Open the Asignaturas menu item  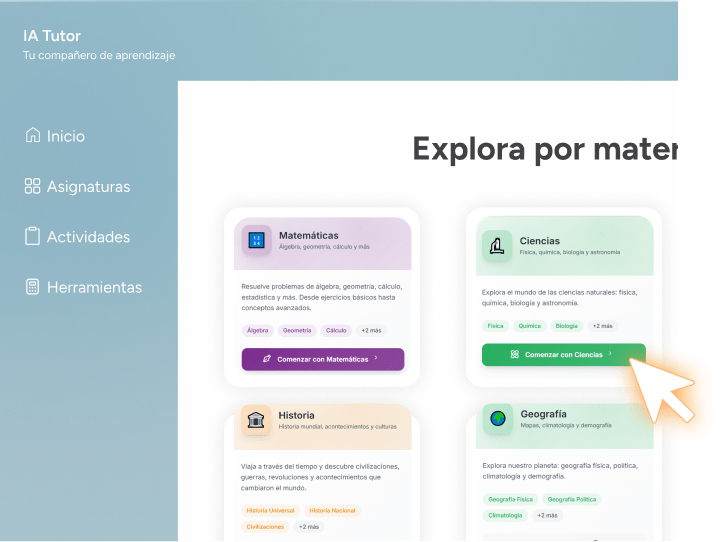88,186
